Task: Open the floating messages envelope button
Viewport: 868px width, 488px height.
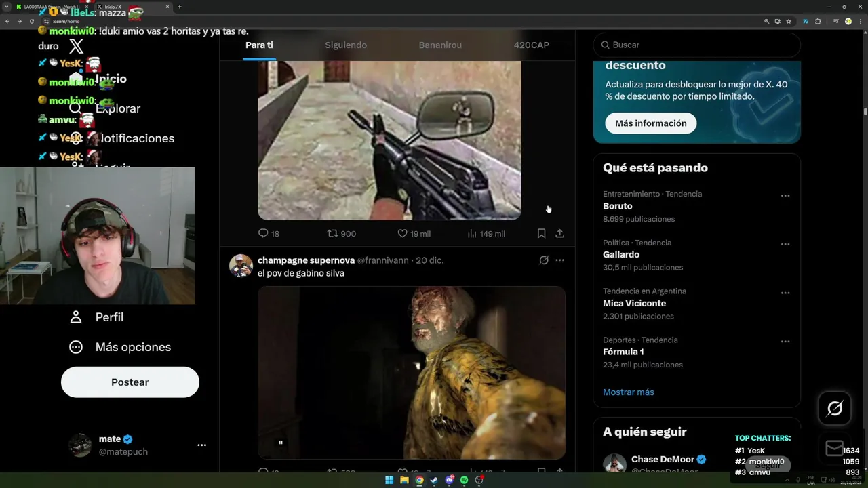Action: coord(835,449)
